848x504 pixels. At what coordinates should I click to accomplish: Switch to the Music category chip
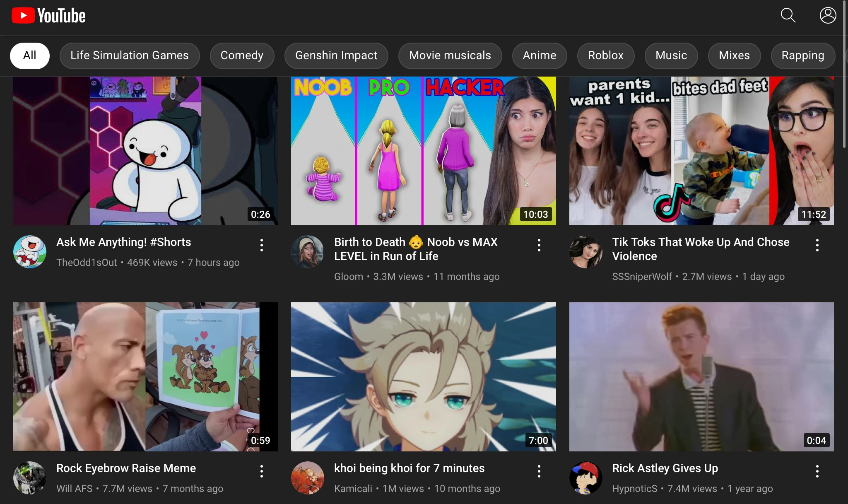[x=670, y=55]
